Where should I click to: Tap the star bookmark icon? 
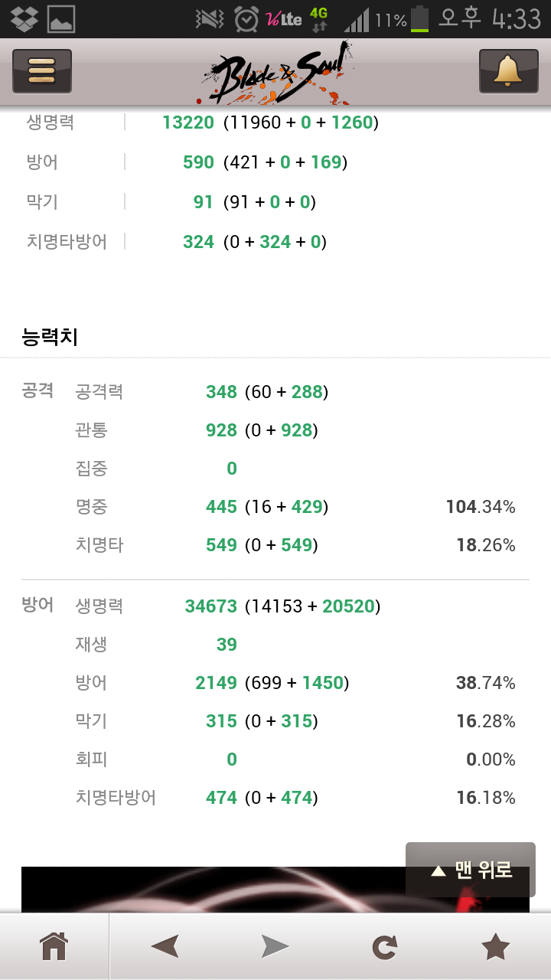(497, 946)
